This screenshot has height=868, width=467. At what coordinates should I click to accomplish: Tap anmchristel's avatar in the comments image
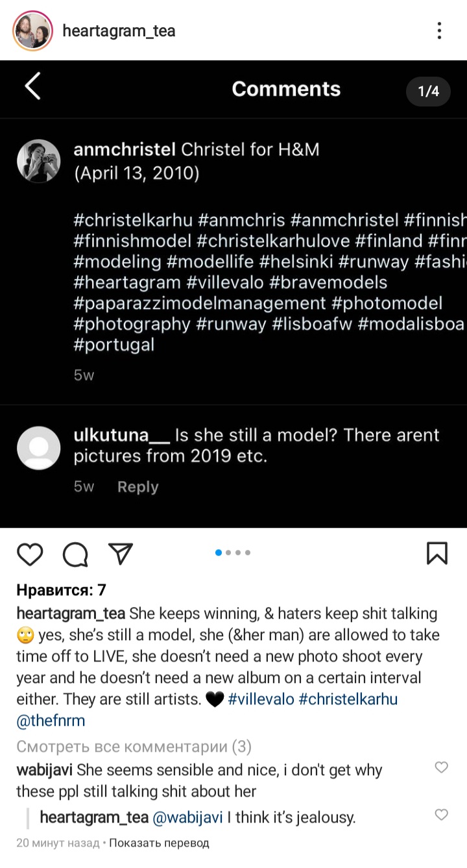coord(38,161)
